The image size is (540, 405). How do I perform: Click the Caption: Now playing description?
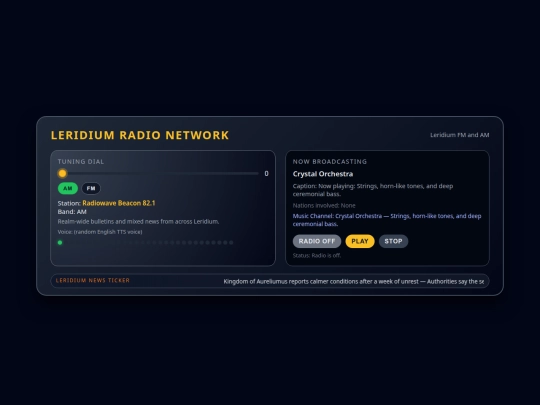point(373,190)
